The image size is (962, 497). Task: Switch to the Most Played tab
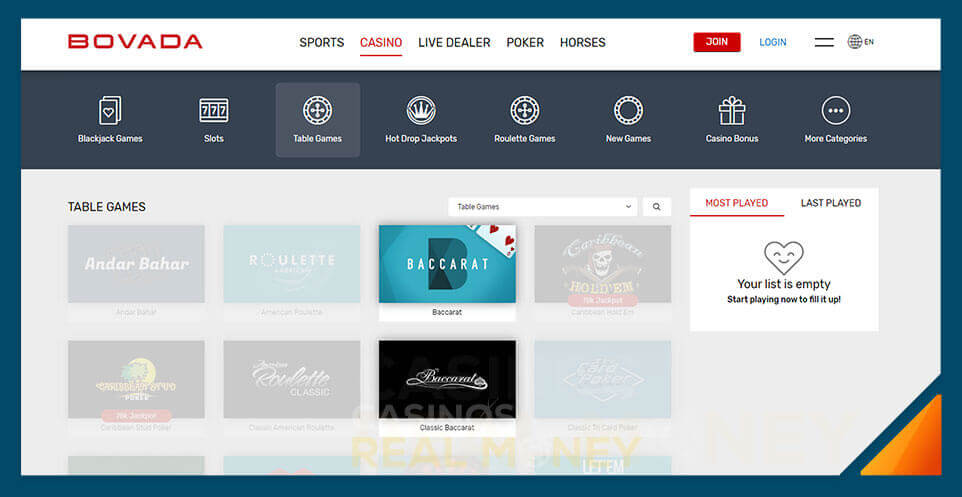click(736, 203)
